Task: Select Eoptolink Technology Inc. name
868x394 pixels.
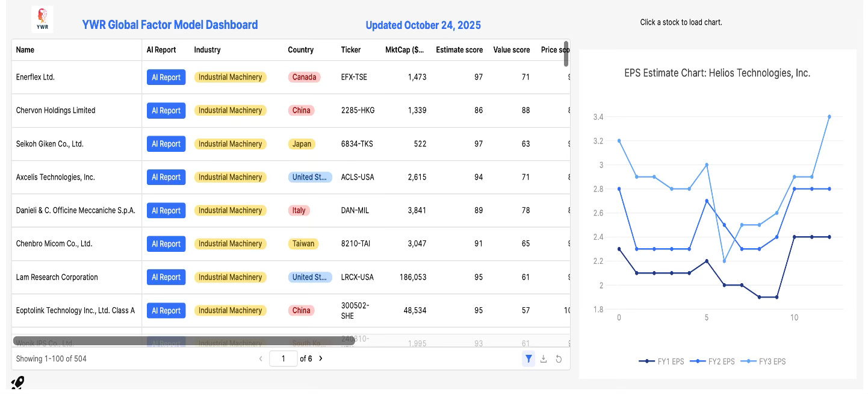Action: pyautogui.click(x=75, y=310)
